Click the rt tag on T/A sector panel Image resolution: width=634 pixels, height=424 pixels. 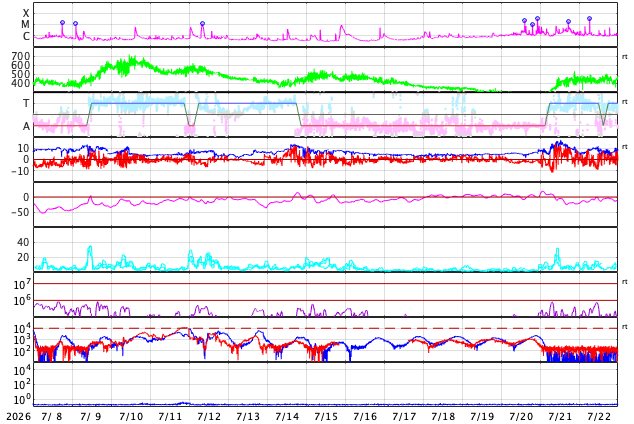point(624,101)
